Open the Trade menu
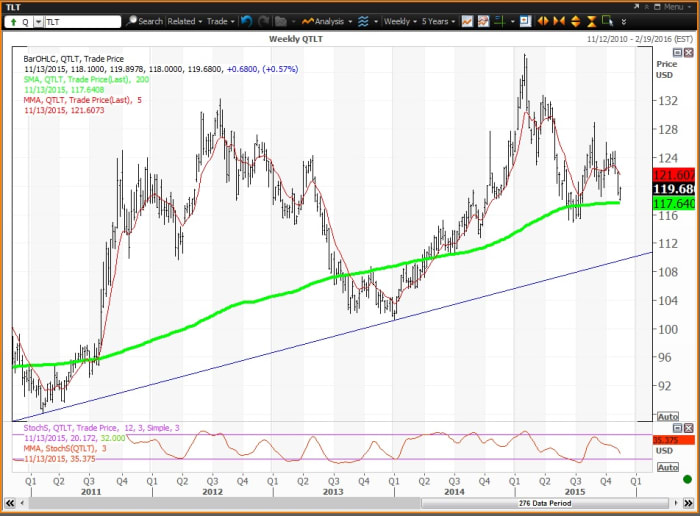This screenshot has height=516, width=700. (x=218, y=20)
